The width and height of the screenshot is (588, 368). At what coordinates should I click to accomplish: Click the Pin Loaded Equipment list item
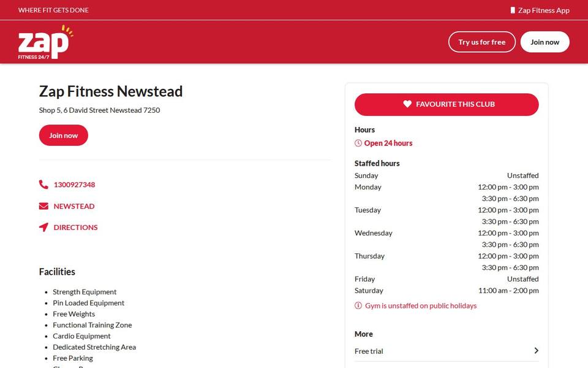coord(88,302)
